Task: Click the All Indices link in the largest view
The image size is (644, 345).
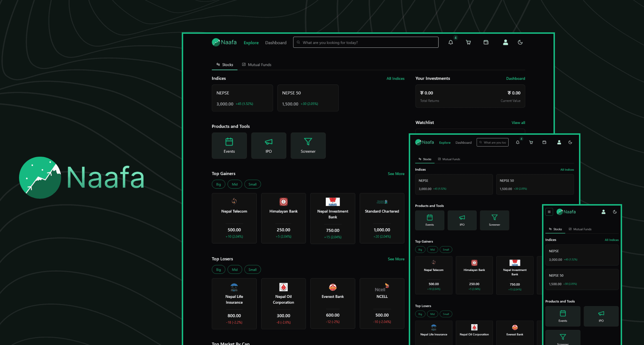Action: tap(395, 79)
